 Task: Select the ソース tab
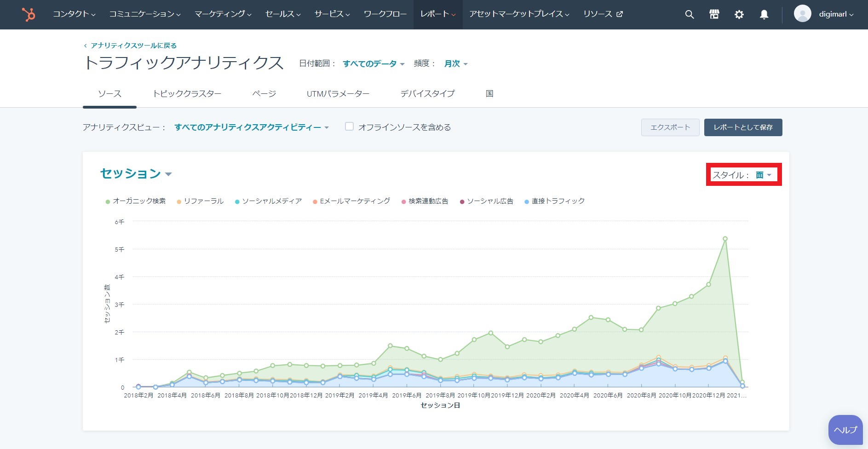pos(109,94)
